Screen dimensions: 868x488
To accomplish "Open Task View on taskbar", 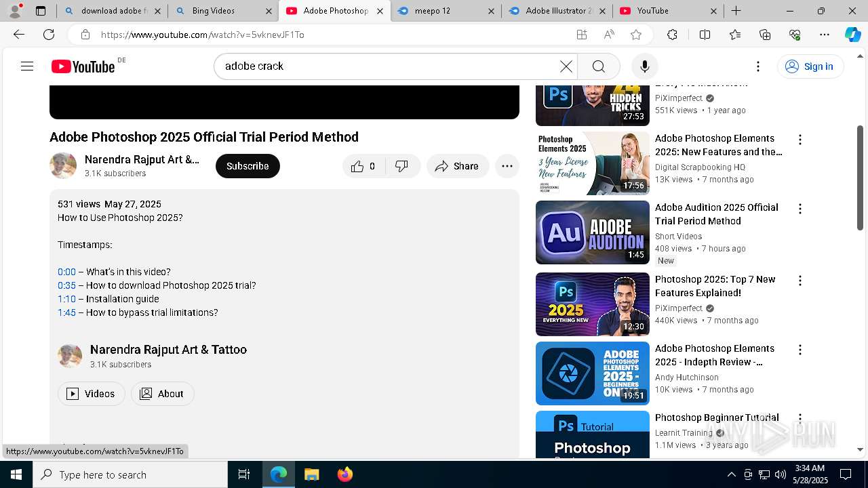I will pos(244,474).
